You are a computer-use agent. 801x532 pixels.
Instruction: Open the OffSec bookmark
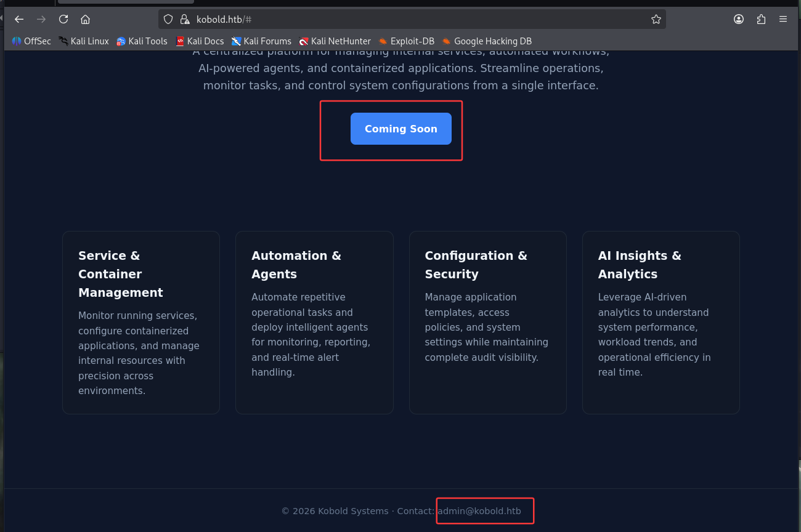coord(31,41)
